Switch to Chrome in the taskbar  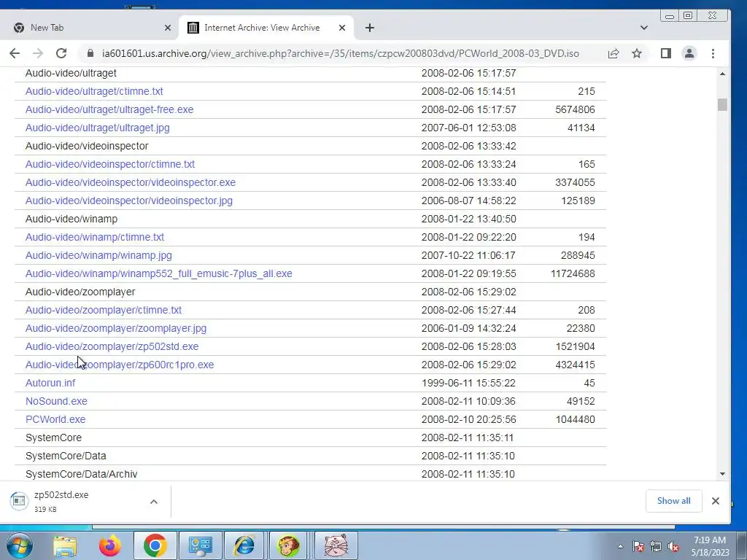[x=155, y=545]
